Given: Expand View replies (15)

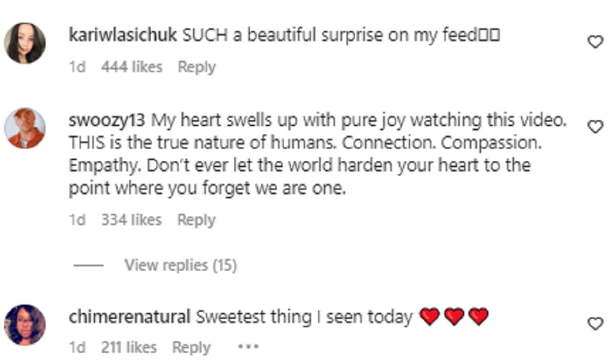Looking at the screenshot, I should pos(181,265).
